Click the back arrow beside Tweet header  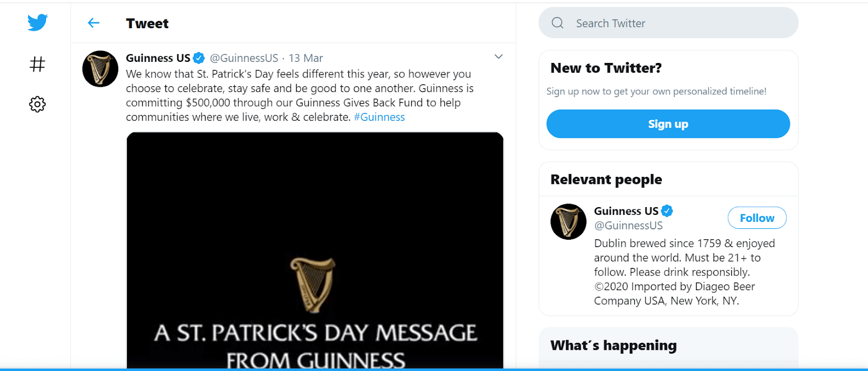tap(93, 23)
